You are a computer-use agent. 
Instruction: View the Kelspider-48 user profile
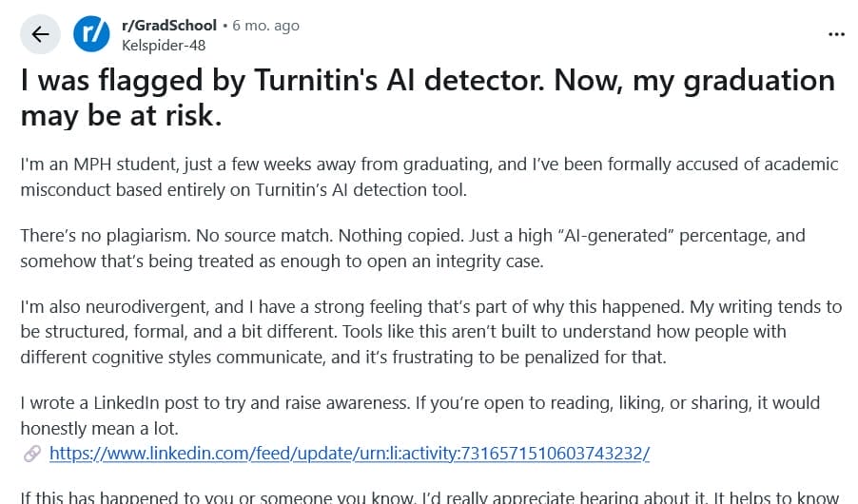164,45
